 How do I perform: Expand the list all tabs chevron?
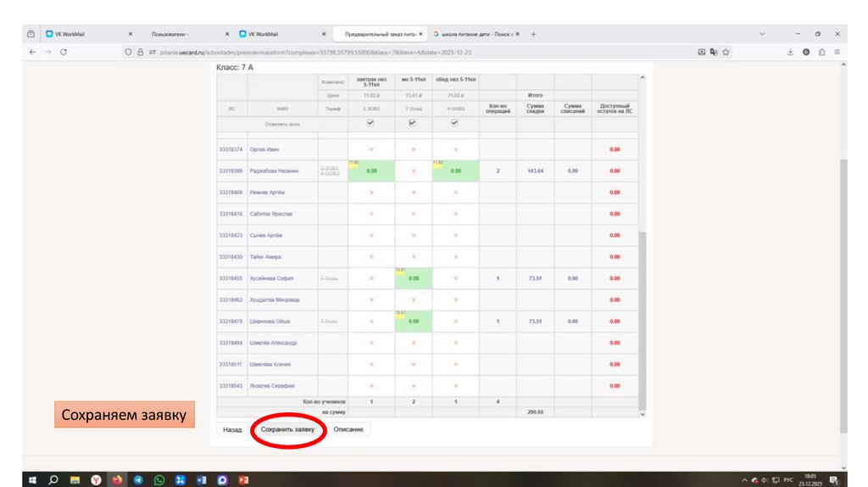coord(762,34)
